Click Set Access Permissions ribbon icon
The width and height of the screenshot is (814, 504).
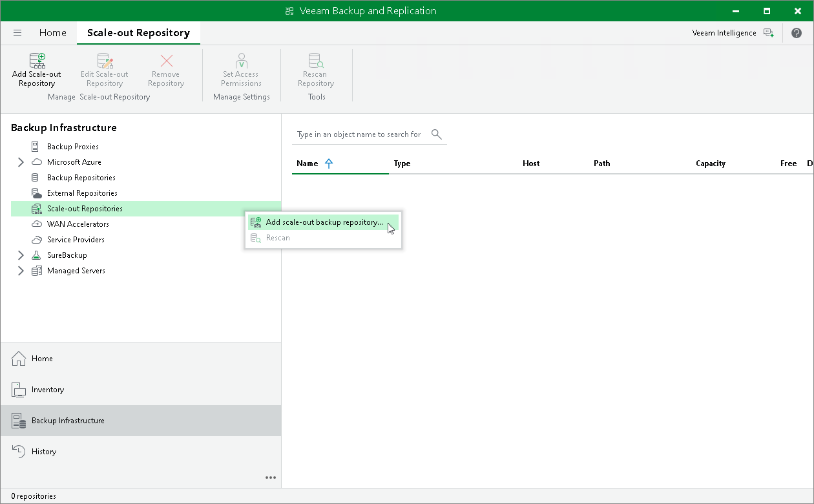pos(242,61)
